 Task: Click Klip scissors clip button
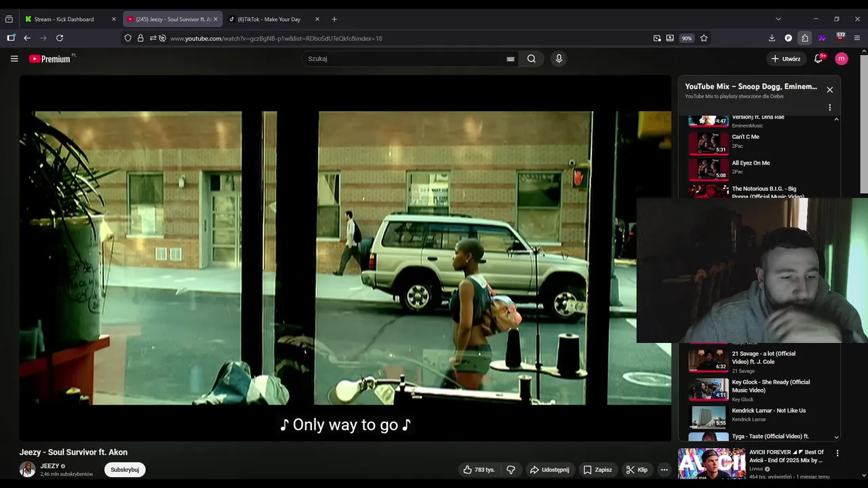(637, 470)
